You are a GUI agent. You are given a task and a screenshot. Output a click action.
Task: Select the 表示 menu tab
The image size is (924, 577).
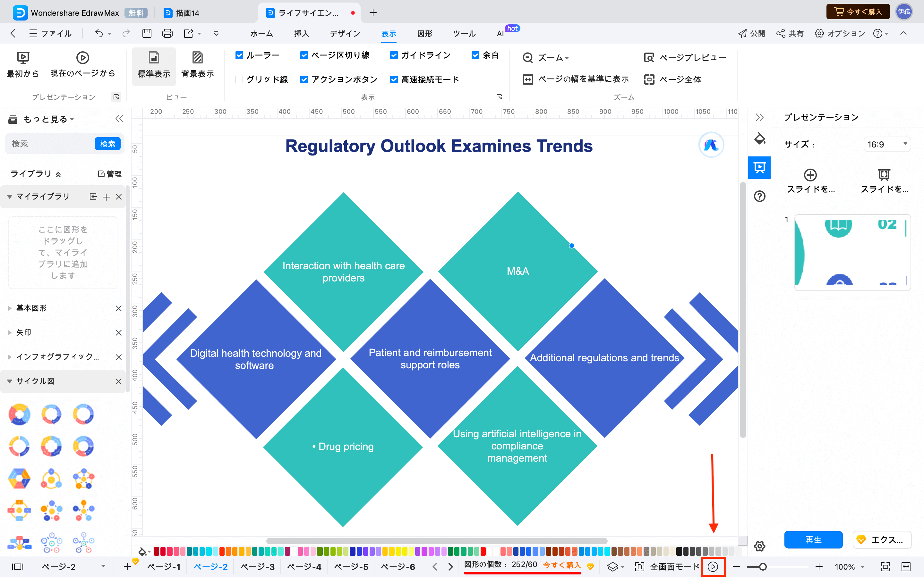point(389,33)
